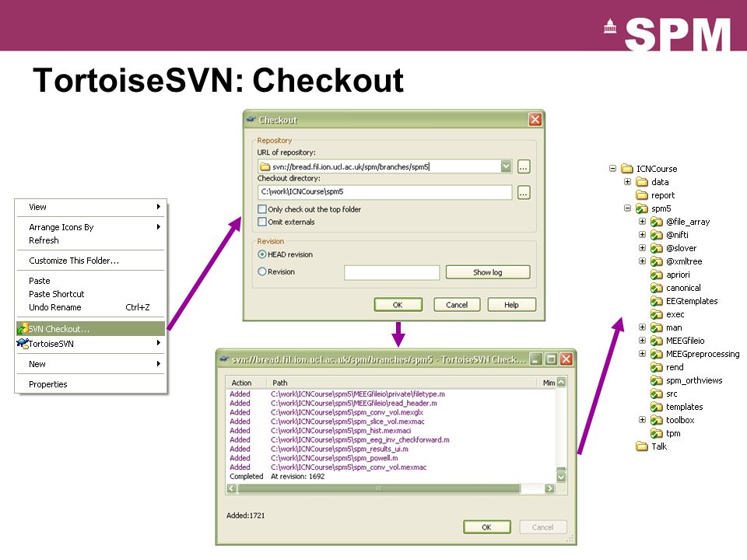Click horizontal scrollbar left arrow
Image resolution: width=747 pixels, height=560 pixels.
click(232, 488)
